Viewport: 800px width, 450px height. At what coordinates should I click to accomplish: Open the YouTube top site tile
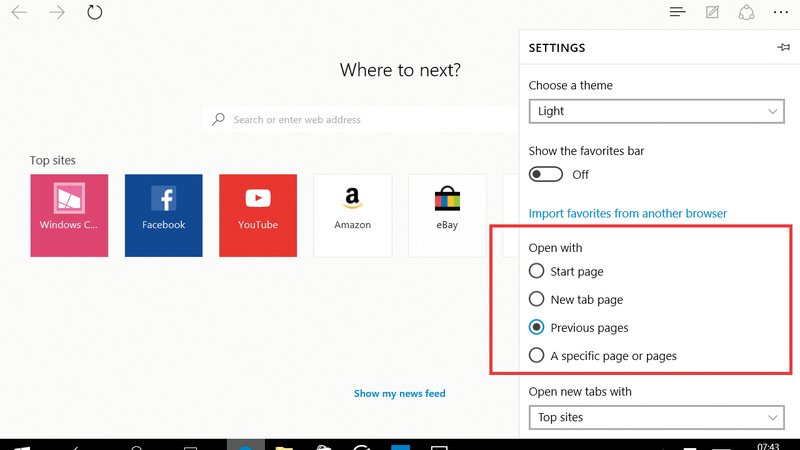coord(258,215)
